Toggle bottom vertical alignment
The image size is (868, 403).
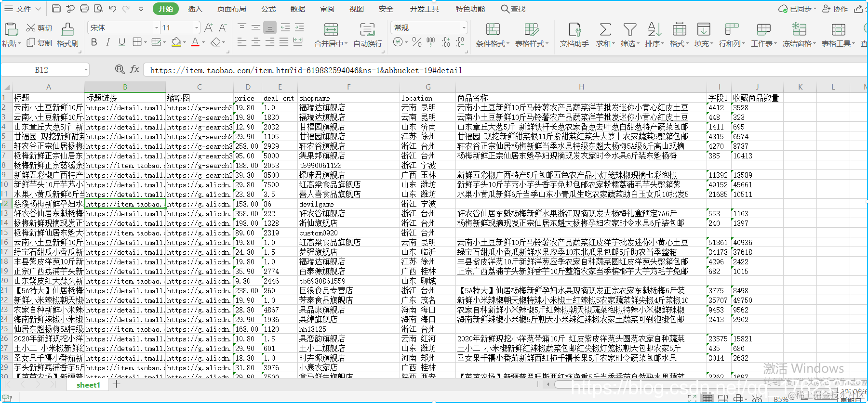(x=270, y=27)
